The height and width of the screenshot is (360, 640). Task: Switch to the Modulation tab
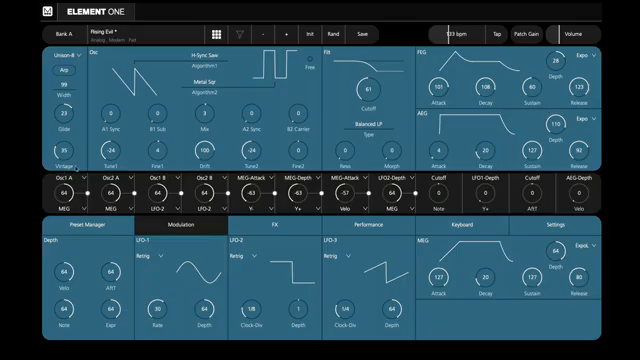[181, 225]
